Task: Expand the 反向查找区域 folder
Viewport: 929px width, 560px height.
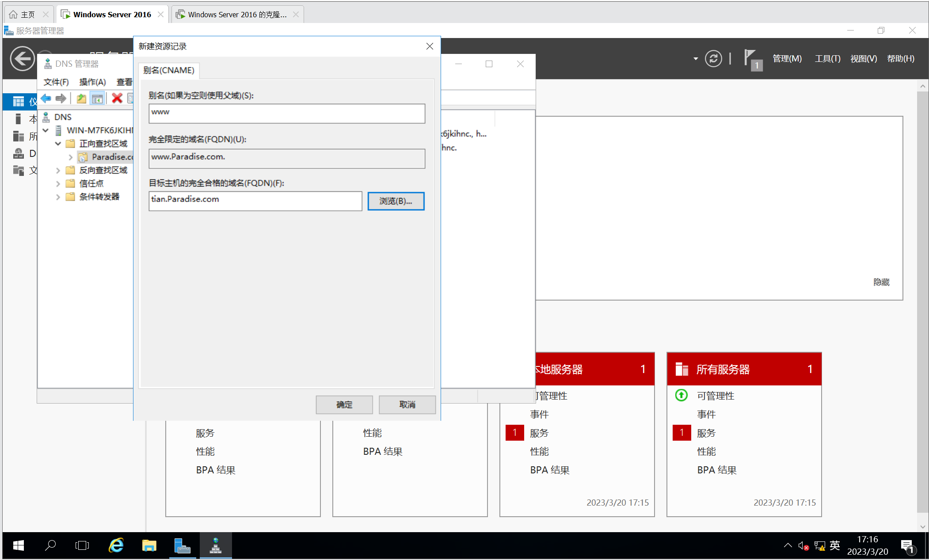Action: point(58,170)
